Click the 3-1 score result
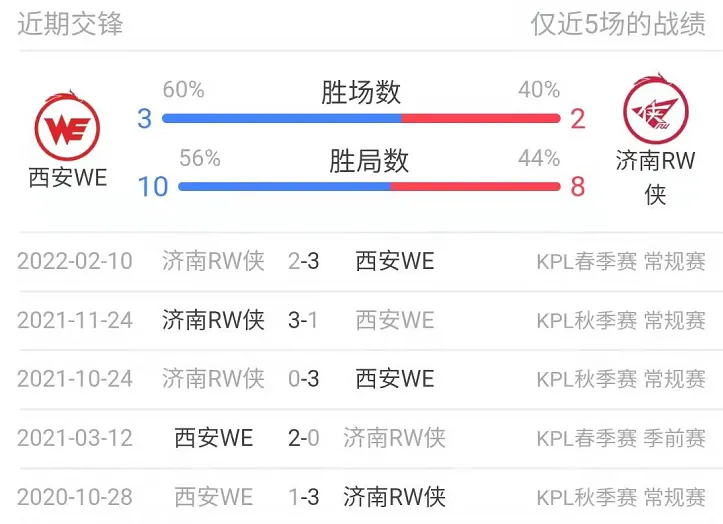Viewport: 723px width, 524px height. pyautogui.click(x=303, y=320)
